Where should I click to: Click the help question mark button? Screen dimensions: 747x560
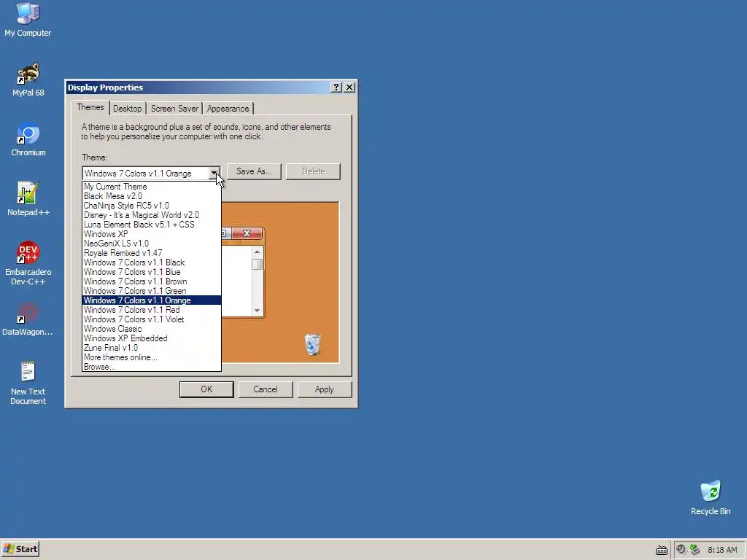pyautogui.click(x=336, y=87)
